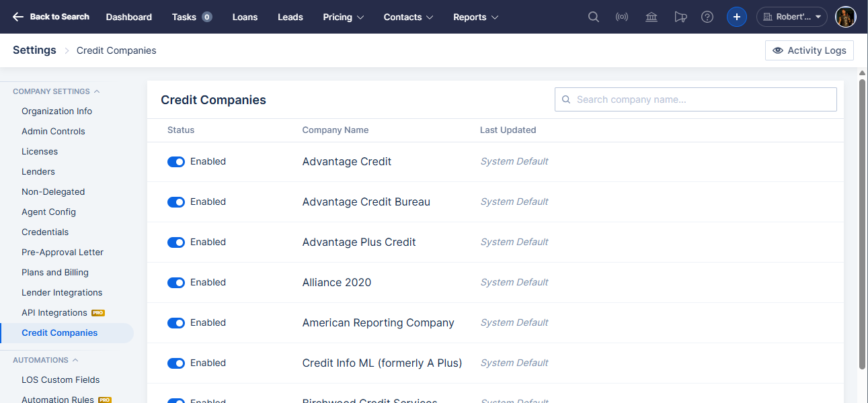
Task: Click the blue plus create button
Action: tap(737, 17)
